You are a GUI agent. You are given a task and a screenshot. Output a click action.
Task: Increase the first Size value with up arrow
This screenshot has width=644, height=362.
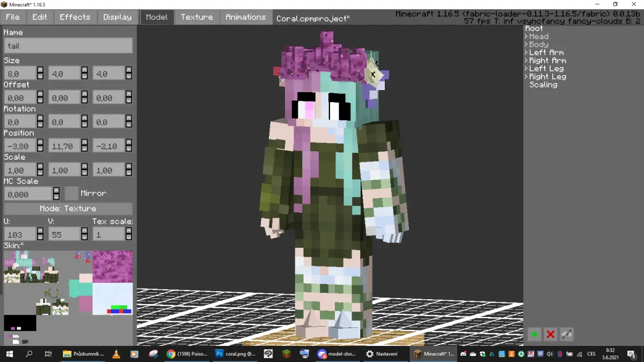pyautogui.click(x=40, y=70)
